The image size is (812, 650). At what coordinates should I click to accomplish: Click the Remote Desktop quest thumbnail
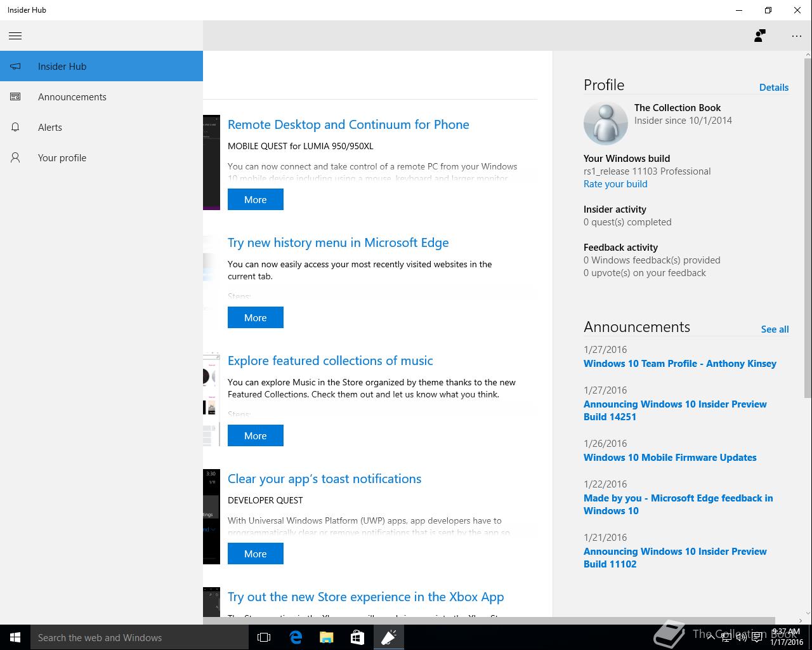(211, 162)
